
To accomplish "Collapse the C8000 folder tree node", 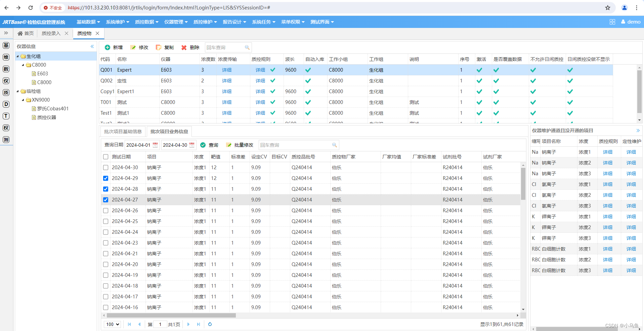I will click(23, 65).
